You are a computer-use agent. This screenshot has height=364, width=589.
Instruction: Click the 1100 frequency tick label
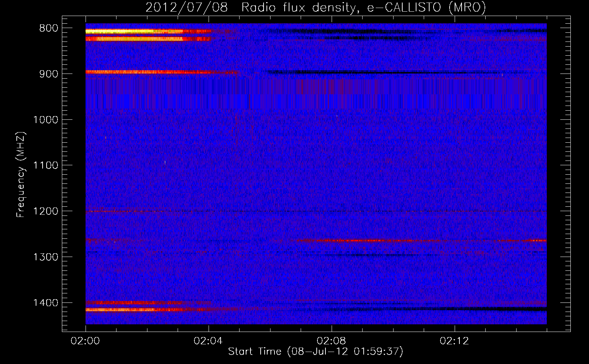pyautogui.click(x=46, y=166)
